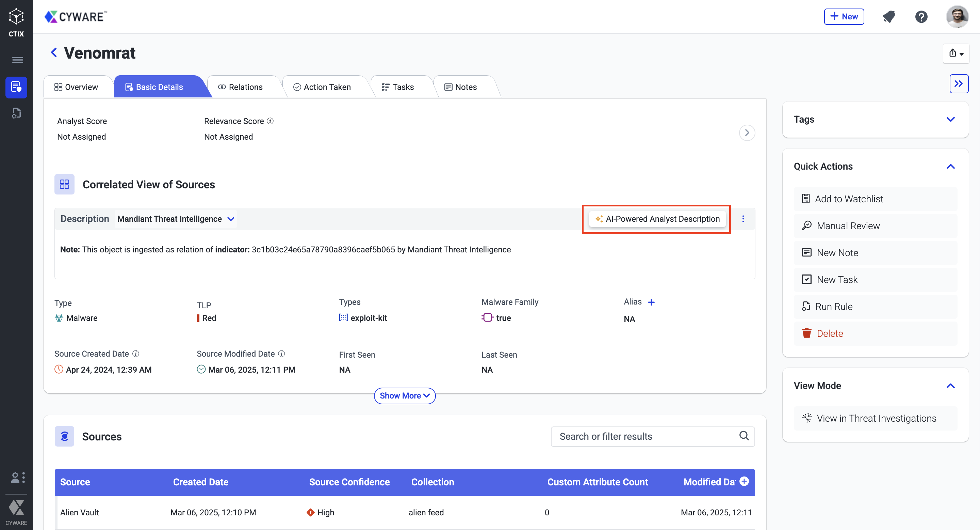
Task: Click the Show More button
Action: tap(404, 395)
